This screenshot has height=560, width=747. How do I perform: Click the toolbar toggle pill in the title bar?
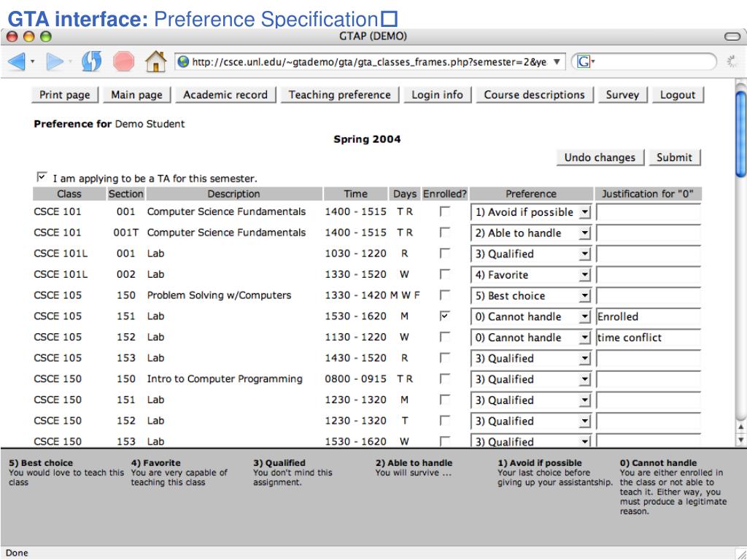click(x=732, y=36)
